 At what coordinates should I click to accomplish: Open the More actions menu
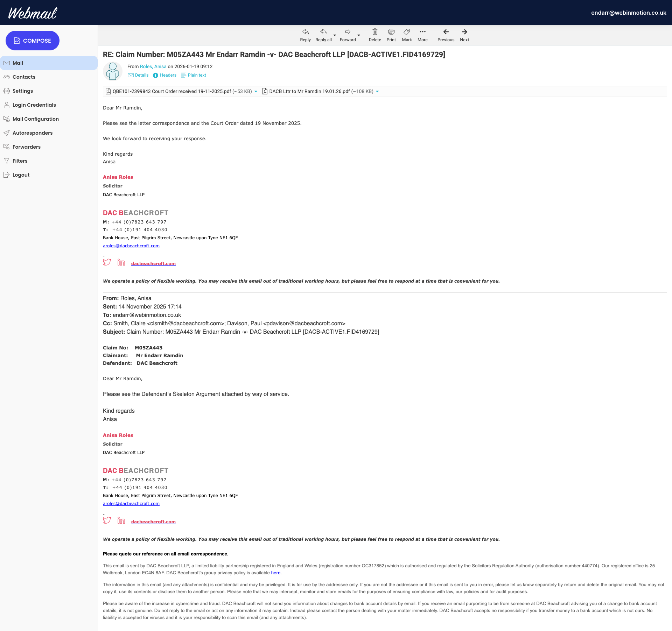(x=422, y=32)
